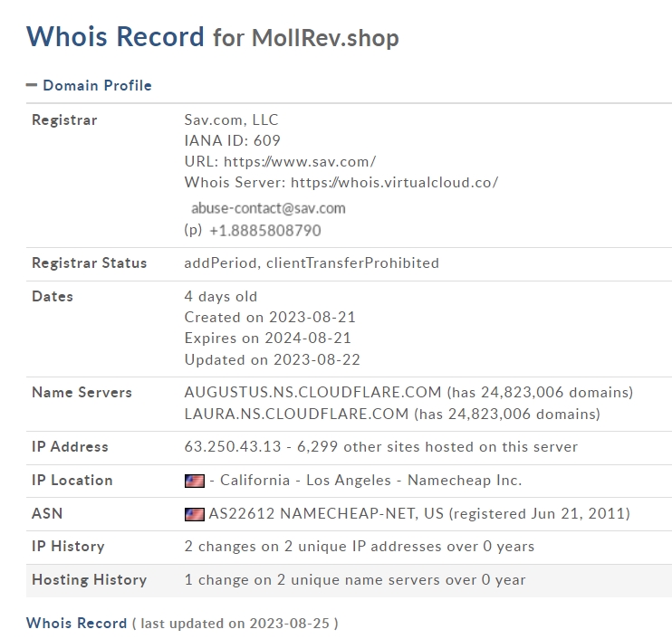Open the https://www.sav.com/ registrar URL
Screen dimensions: 672x639
[300, 162]
